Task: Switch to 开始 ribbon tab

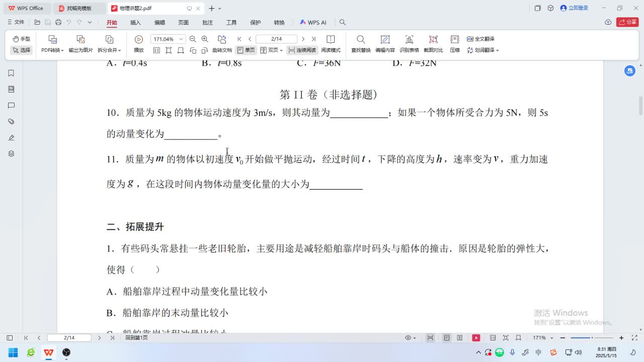Action: 112,23
